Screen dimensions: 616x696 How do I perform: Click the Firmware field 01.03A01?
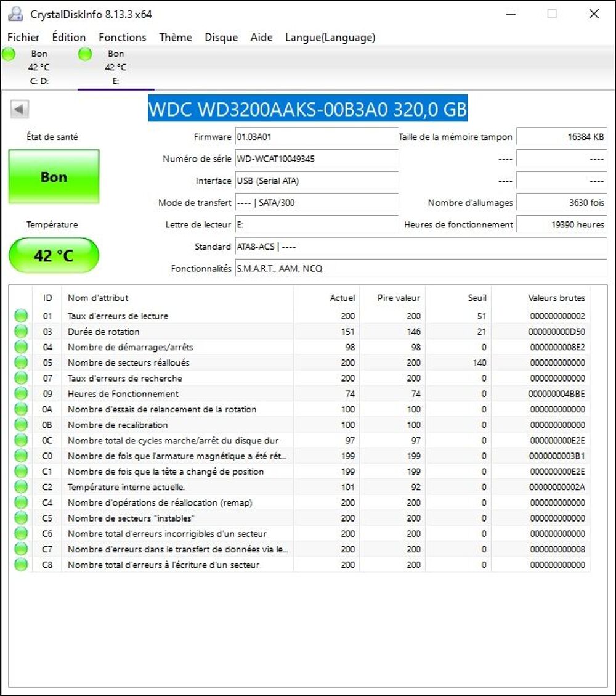(x=316, y=137)
